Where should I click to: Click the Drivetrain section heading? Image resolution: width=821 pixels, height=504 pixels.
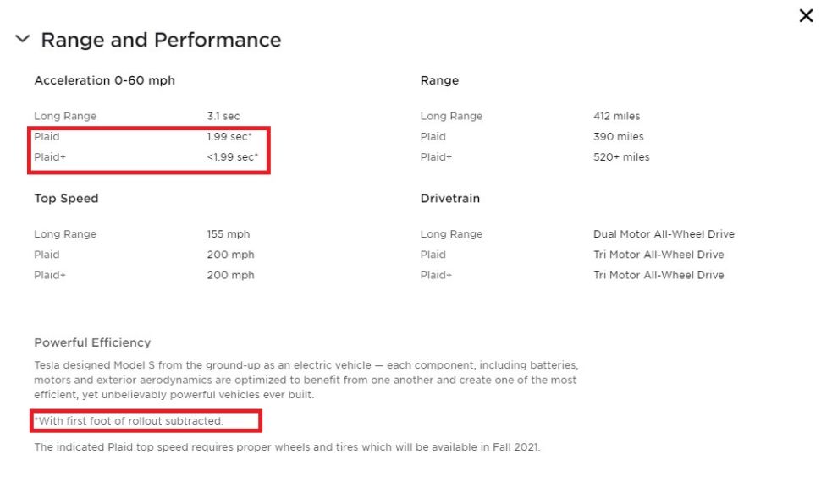(450, 199)
